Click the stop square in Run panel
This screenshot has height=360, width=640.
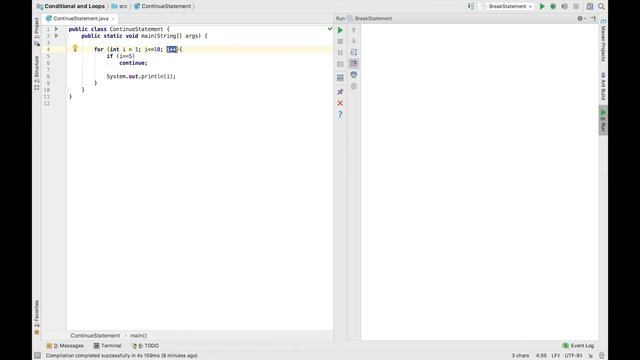click(340, 41)
